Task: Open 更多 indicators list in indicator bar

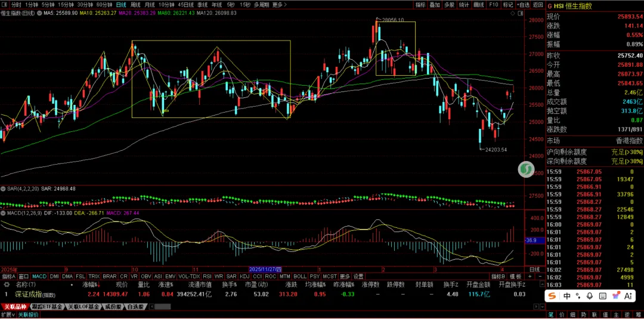Action: pyautogui.click(x=345, y=277)
